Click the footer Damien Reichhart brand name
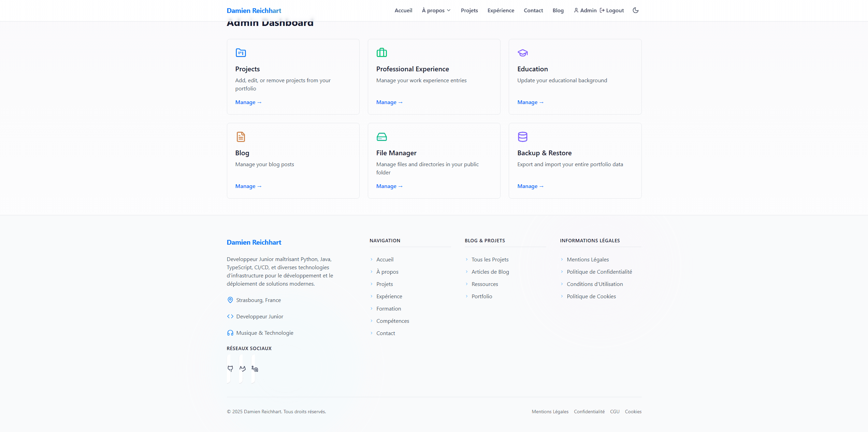This screenshot has width=868, height=432. pos(254,242)
